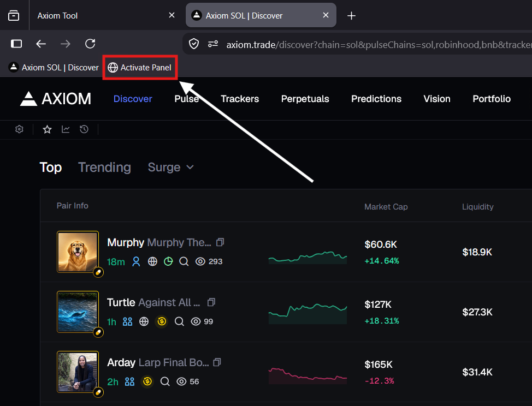Open the browser tab overview icon

(14, 16)
